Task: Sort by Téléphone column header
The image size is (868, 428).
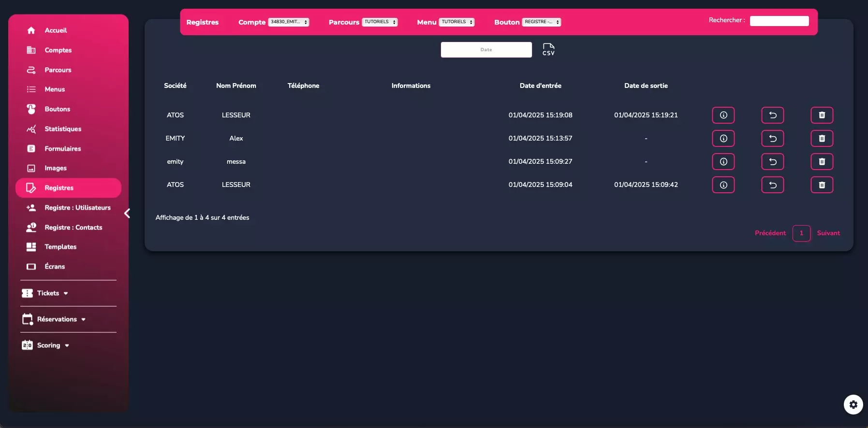Action: 303,86
